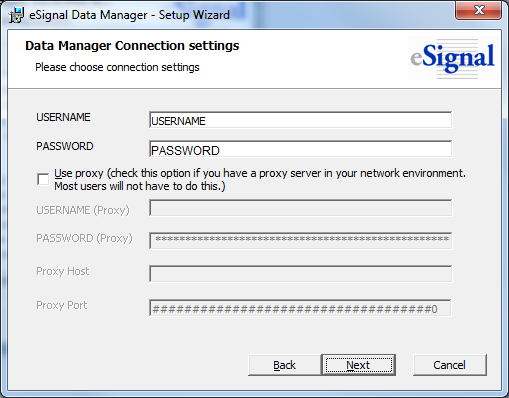Image resolution: width=509 pixels, height=398 pixels.
Task: Click the Proxy Host label
Action: click(x=63, y=271)
